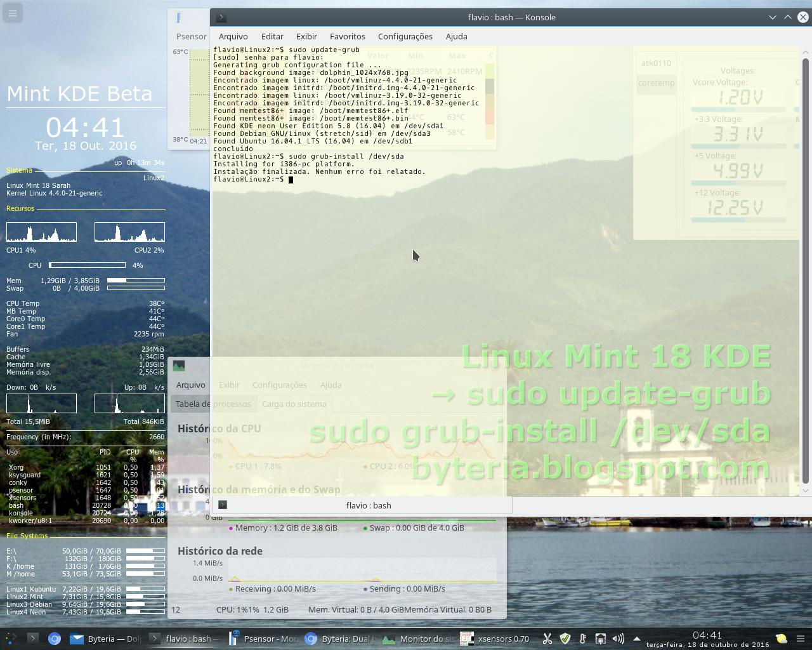The height and width of the screenshot is (650, 812).
Task: Switch to Byteria Dolphin taskbar entry
Action: coord(106,639)
